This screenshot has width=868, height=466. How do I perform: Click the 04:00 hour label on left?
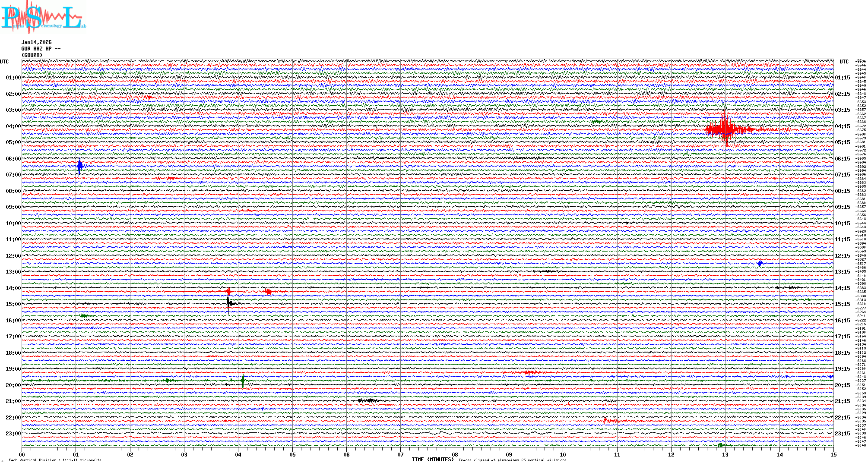tap(13, 126)
